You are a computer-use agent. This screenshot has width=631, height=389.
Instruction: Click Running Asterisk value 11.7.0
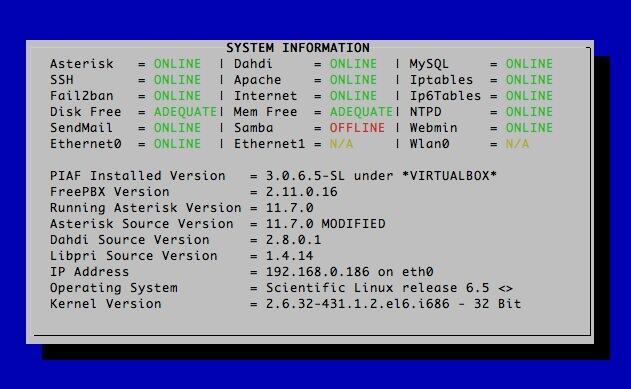(x=289, y=208)
